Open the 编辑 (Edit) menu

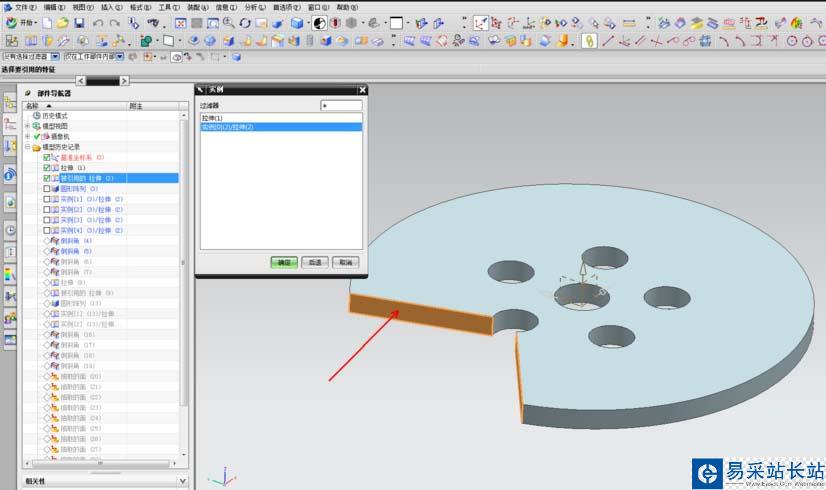pos(54,7)
